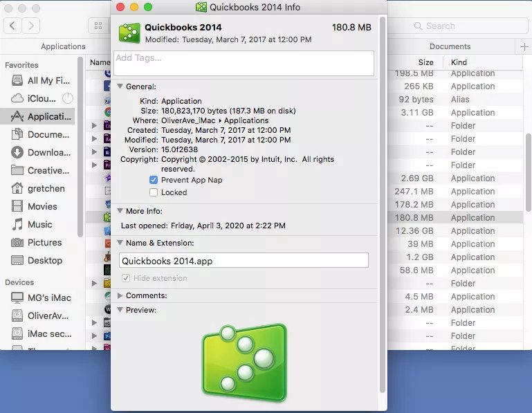The width and height of the screenshot is (532, 413).
Task: Expand the first folder row in Finder list
Action: [x=94, y=126]
